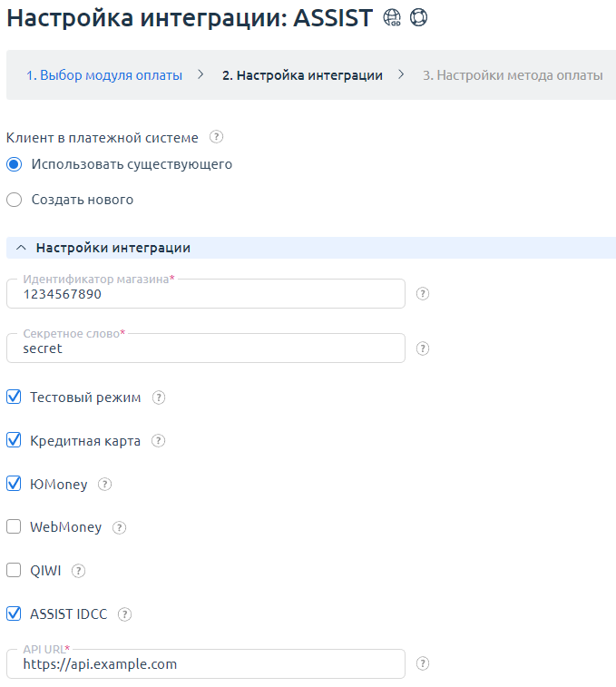616x687 pixels.
Task: Uncheck the ЮMoney checkbox
Action: pyautogui.click(x=14, y=484)
